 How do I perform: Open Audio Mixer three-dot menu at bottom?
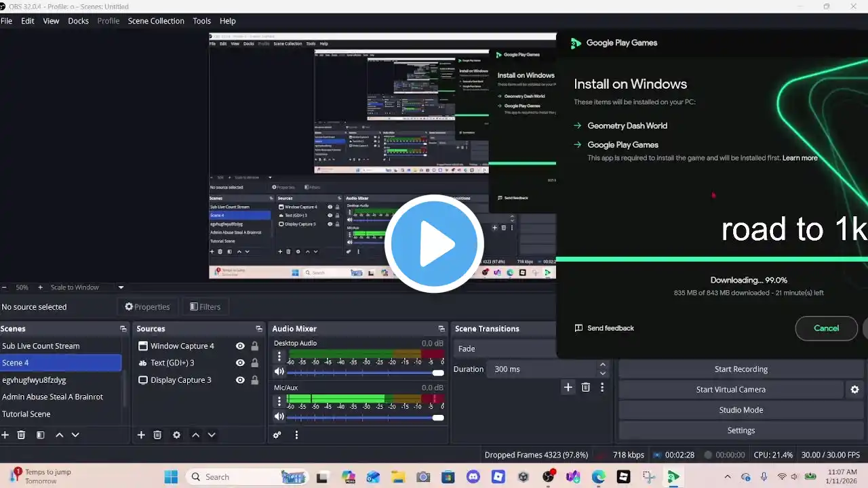click(x=296, y=435)
